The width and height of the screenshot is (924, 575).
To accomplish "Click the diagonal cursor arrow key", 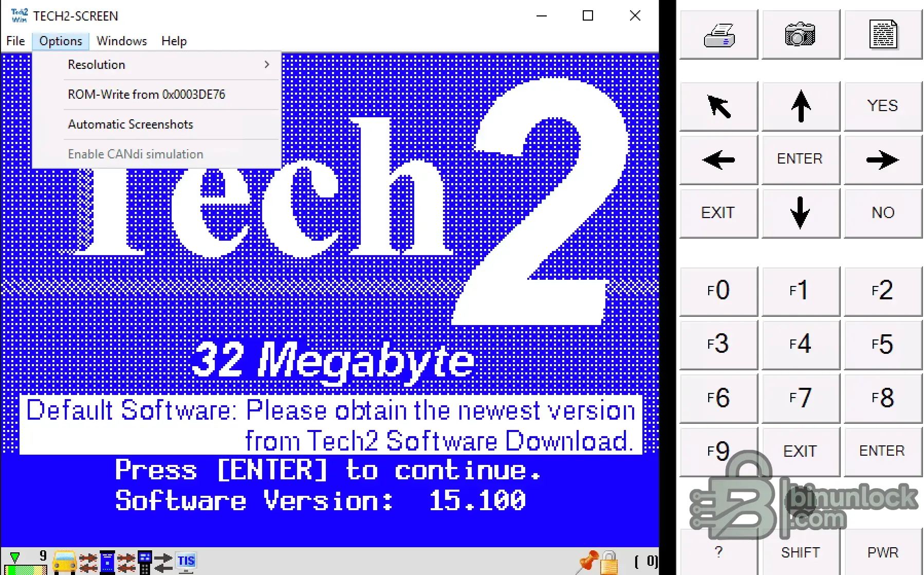I will (718, 106).
